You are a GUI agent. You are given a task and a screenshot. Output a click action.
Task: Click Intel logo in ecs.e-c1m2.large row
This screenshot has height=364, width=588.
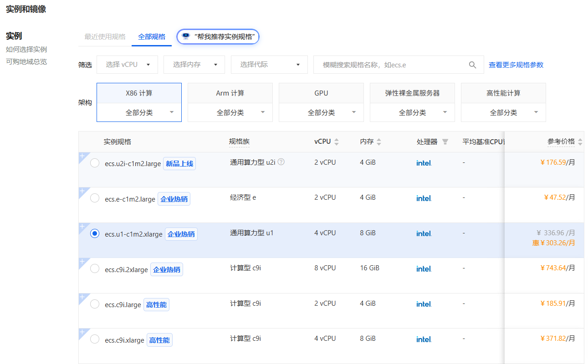[424, 198]
